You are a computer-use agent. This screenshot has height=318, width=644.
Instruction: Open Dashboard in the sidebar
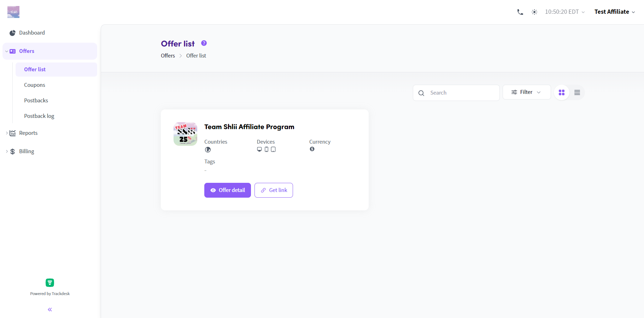click(50, 33)
